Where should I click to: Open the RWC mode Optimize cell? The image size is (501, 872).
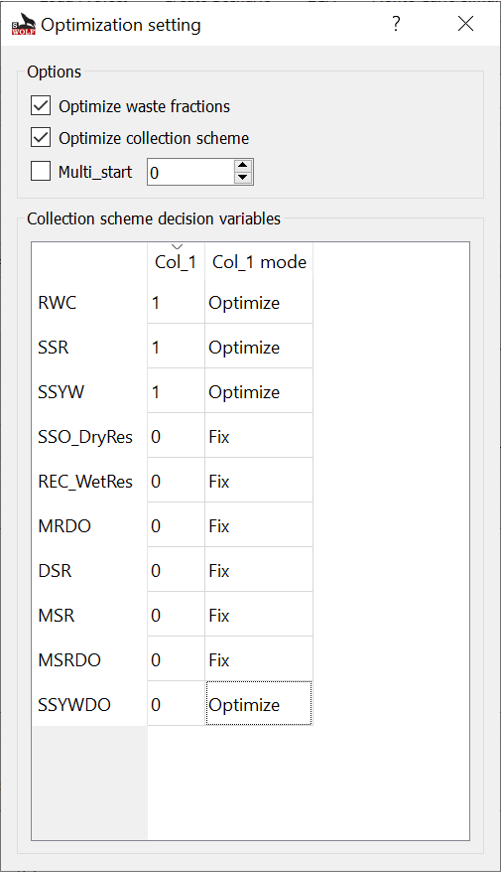pyautogui.click(x=259, y=302)
